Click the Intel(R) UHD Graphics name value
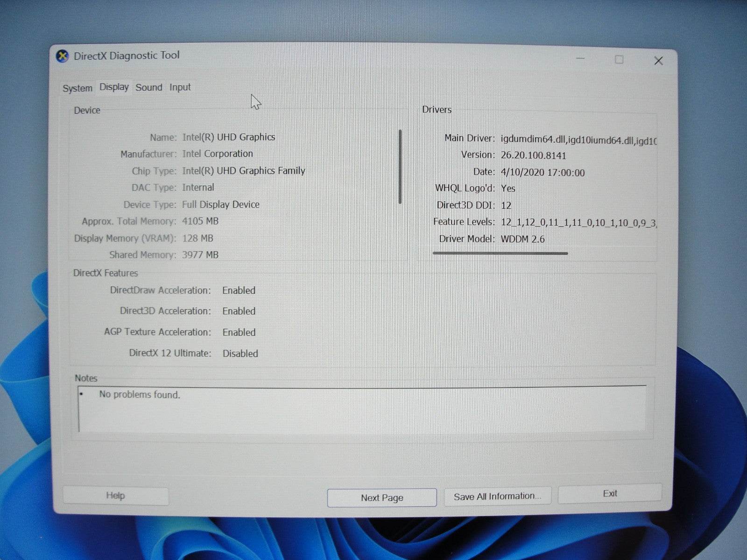The width and height of the screenshot is (747, 560). (229, 137)
